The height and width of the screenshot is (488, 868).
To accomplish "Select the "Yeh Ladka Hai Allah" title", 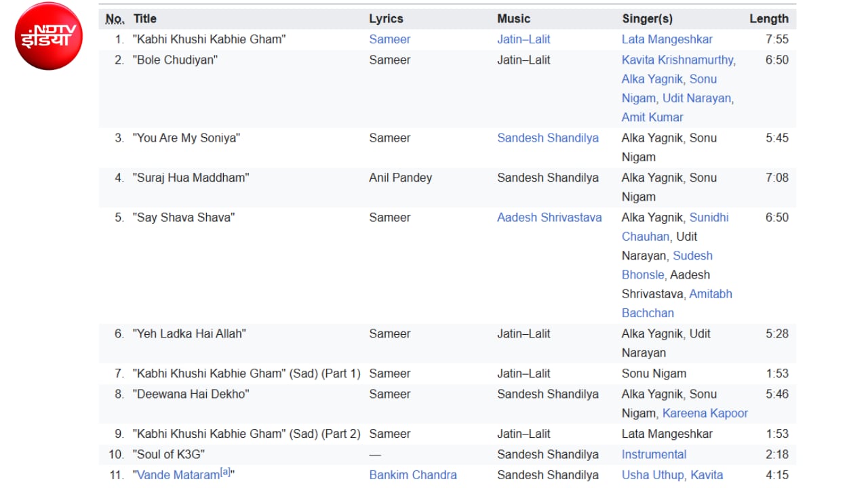I will [x=189, y=333].
